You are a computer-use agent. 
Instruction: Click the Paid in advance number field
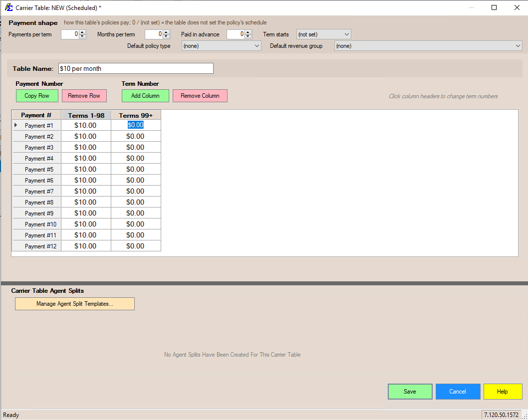(x=236, y=34)
